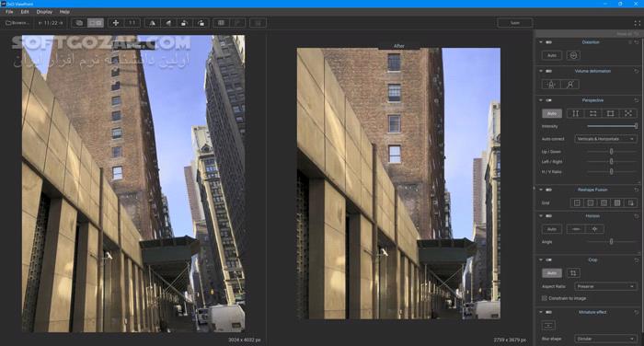This screenshot has height=346, width=644.
Task: Click the Left / Right slider
Action: point(611,161)
